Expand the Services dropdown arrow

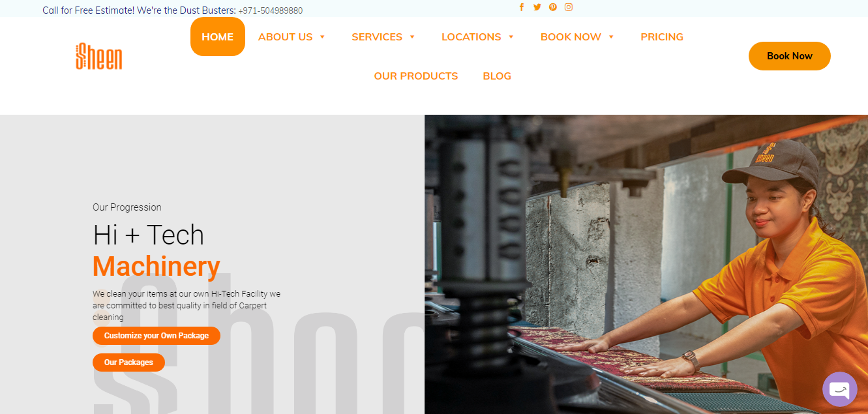412,37
